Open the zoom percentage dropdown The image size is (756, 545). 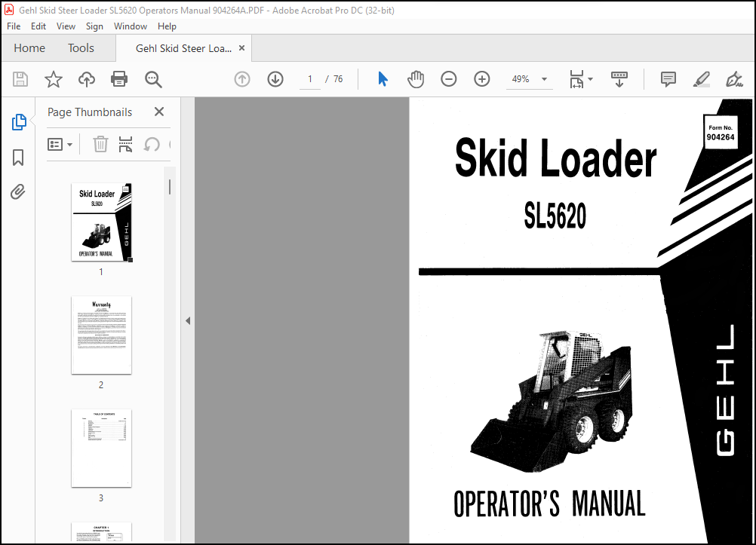point(544,79)
